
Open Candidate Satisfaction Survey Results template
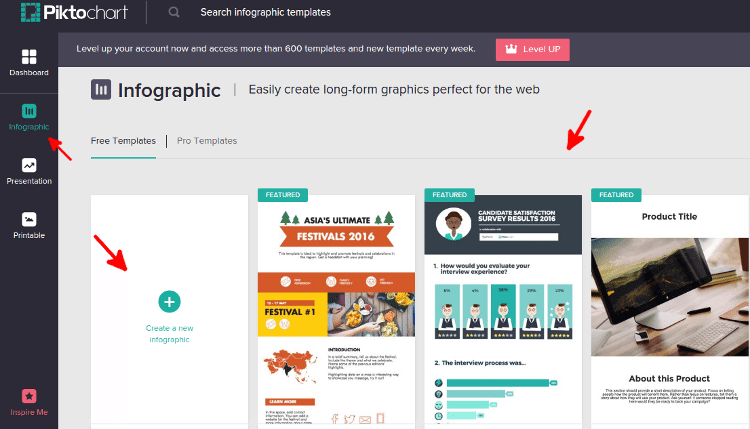tap(503, 311)
